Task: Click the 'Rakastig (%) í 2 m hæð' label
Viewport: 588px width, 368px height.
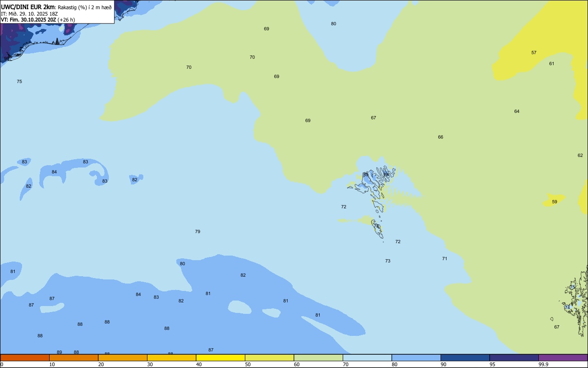Action: point(85,7)
